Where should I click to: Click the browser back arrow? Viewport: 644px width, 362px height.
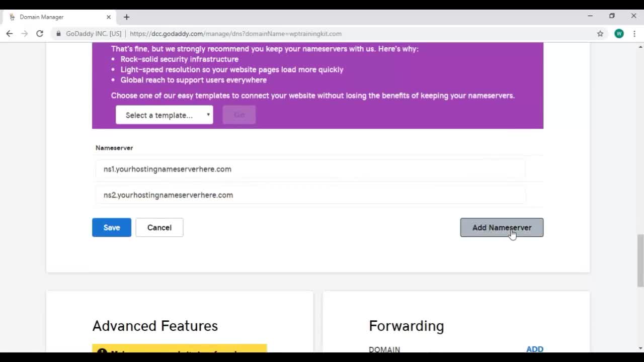(9, 34)
